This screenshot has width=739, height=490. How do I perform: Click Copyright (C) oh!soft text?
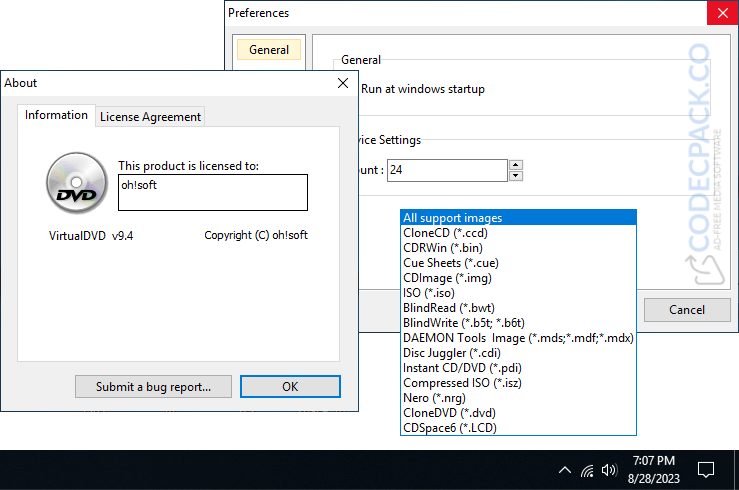point(256,235)
